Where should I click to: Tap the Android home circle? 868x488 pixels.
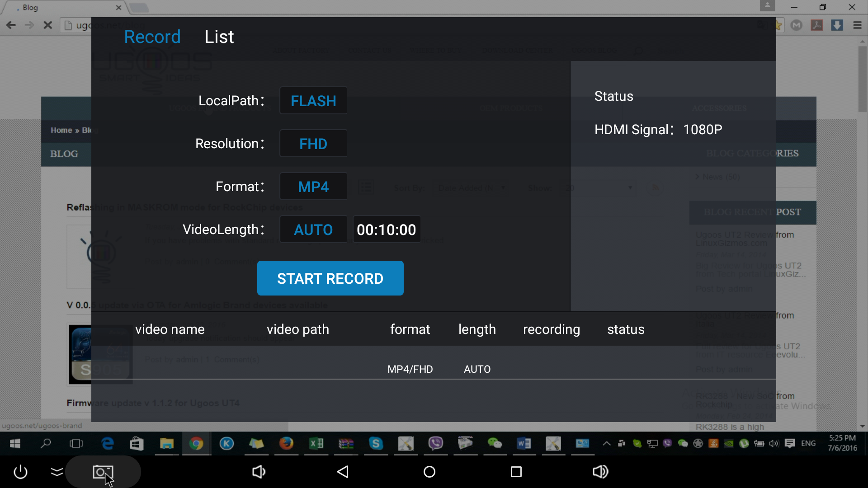coord(429,472)
